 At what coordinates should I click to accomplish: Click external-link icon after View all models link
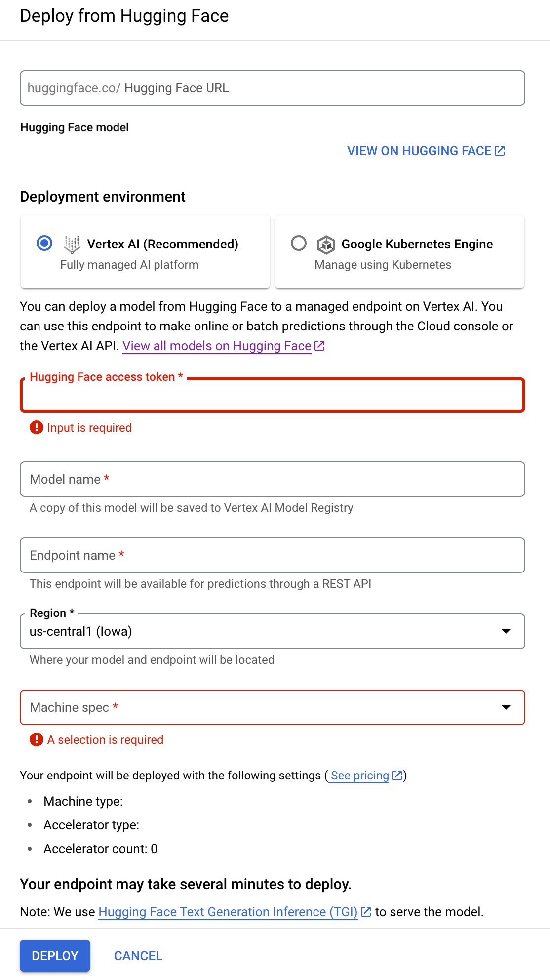pyautogui.click(x=320, y=346)
